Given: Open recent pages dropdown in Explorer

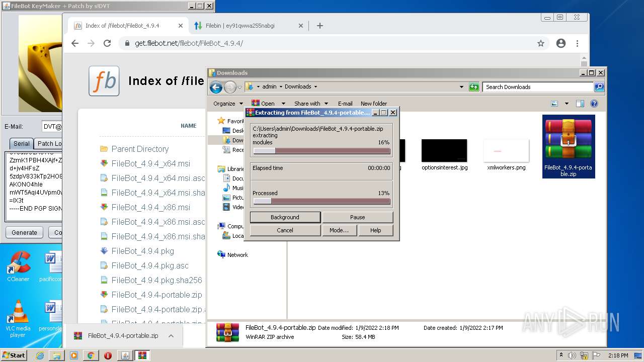Looking at the screenshot, I should (x=239, y=87).
